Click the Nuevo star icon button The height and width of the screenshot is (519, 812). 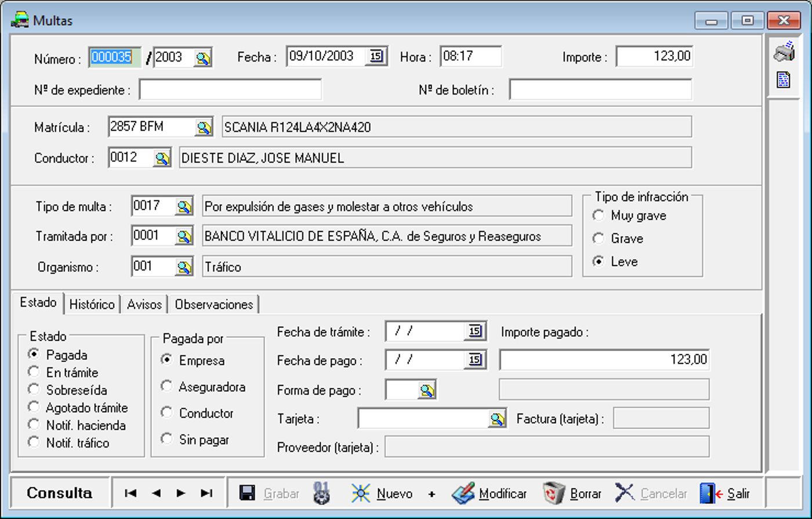pyautogui.click(x=361, y=493)
